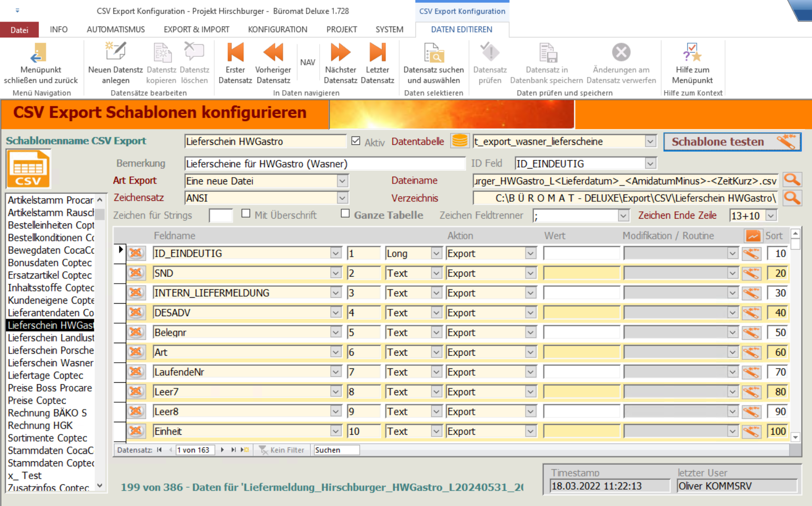Open Hilfe zum Menüpunkt

coord(692,53)
